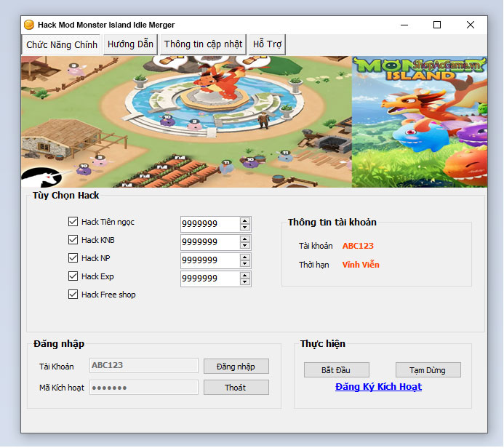
Task: Decrease Hack Exp value with down arrow
Action: point(245,282)
